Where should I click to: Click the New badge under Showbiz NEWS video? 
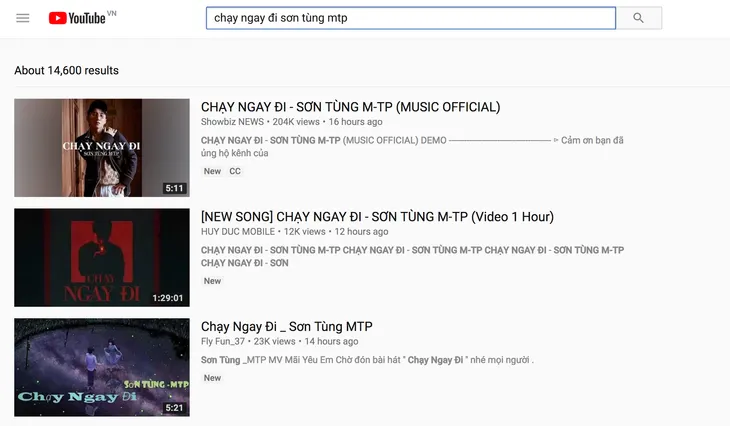point(212,171)
